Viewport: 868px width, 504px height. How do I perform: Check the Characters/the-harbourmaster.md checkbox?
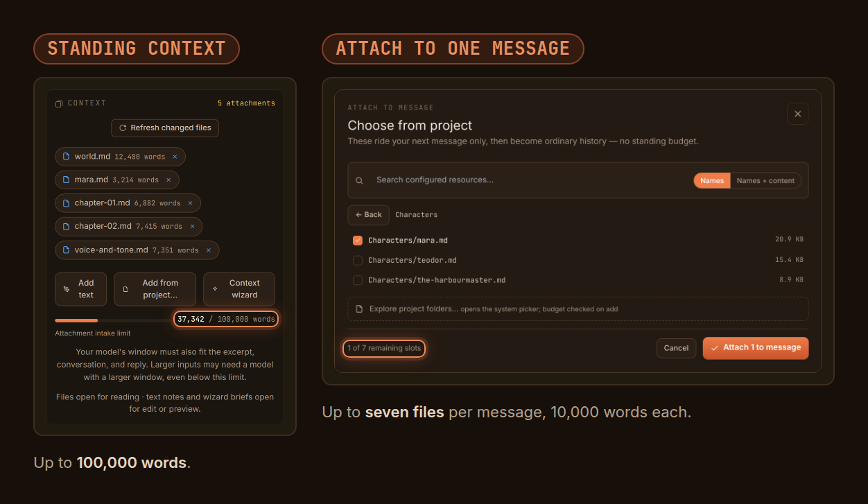pyautogui.click(x=358, y=280)
